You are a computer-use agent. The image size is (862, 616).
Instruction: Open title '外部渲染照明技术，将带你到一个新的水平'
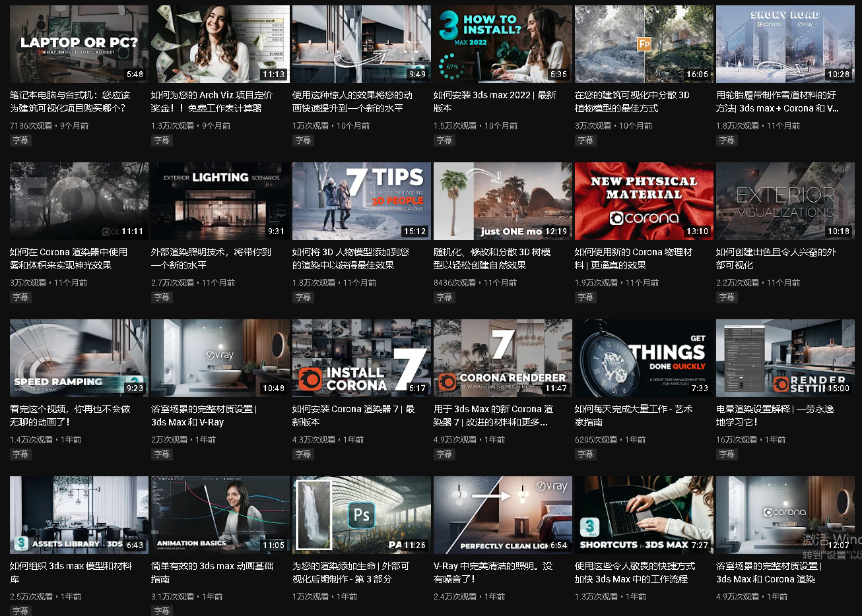211,259
